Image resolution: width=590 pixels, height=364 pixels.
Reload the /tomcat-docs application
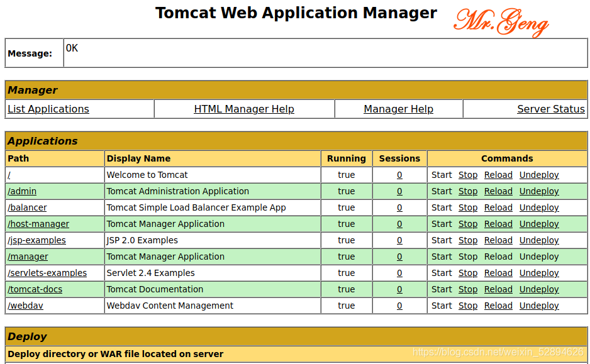point(498,290)
